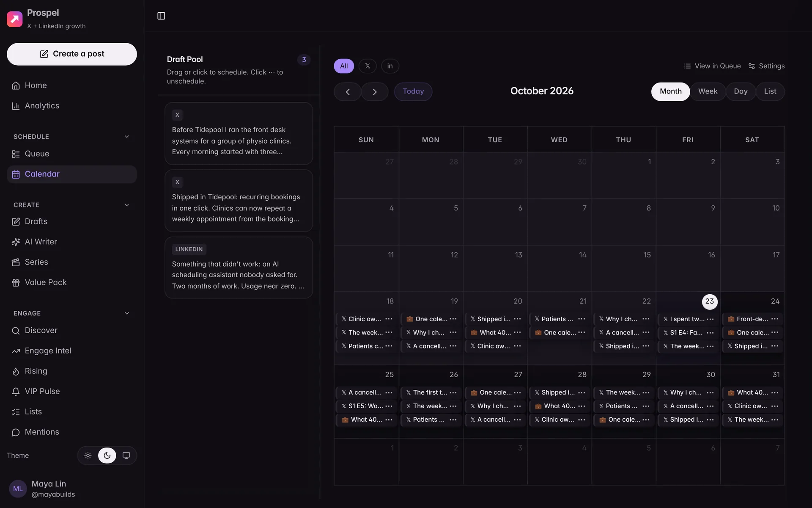This screenshot has height=508, width=812.
Task: Launch the AI Writer
Action: (72, 242)
